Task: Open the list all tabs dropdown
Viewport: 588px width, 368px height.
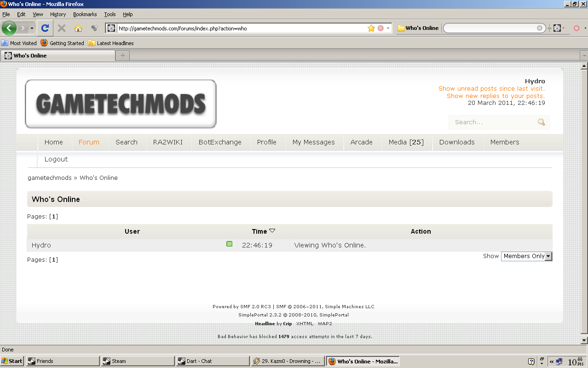Action: 584,56
